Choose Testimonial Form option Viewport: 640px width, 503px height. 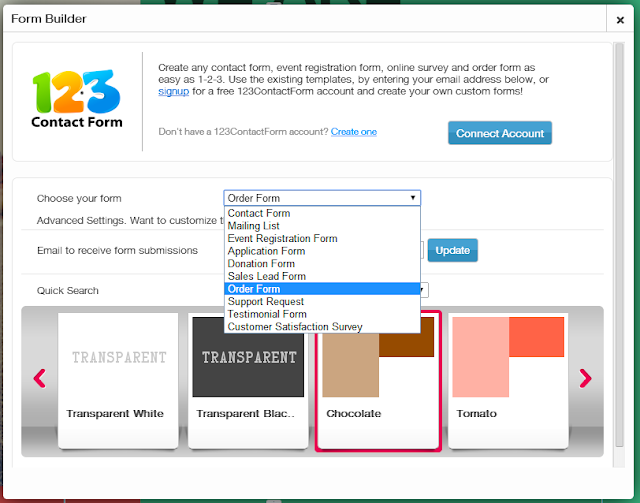pos(322,314)
